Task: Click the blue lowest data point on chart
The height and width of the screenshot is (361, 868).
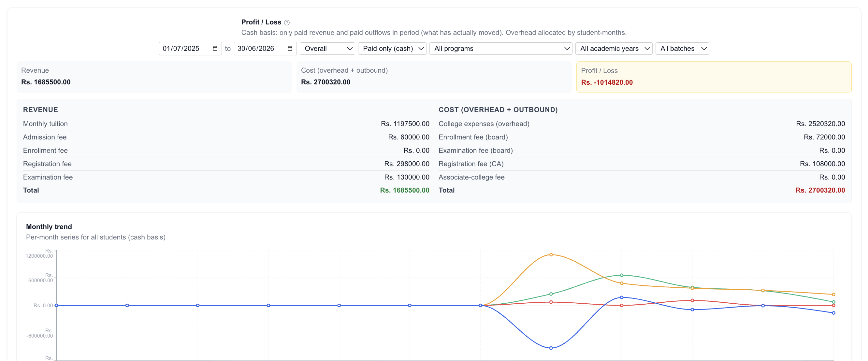Action: click(551, 348)
